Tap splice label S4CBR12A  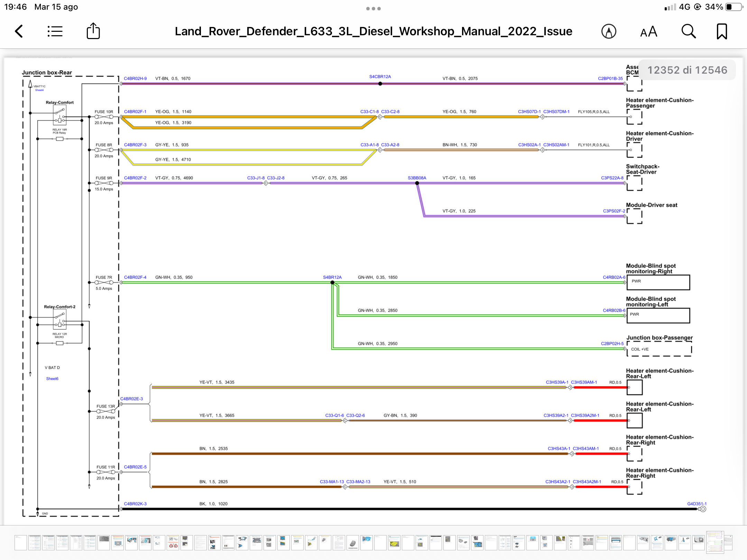pyautogui.click(x=380, y=77)
